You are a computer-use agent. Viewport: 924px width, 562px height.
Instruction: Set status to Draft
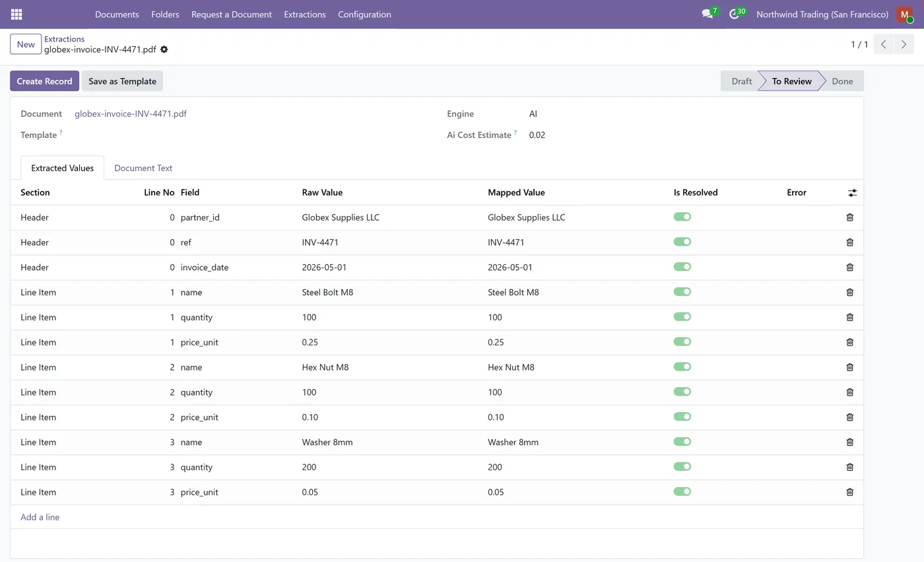point(741,81)
